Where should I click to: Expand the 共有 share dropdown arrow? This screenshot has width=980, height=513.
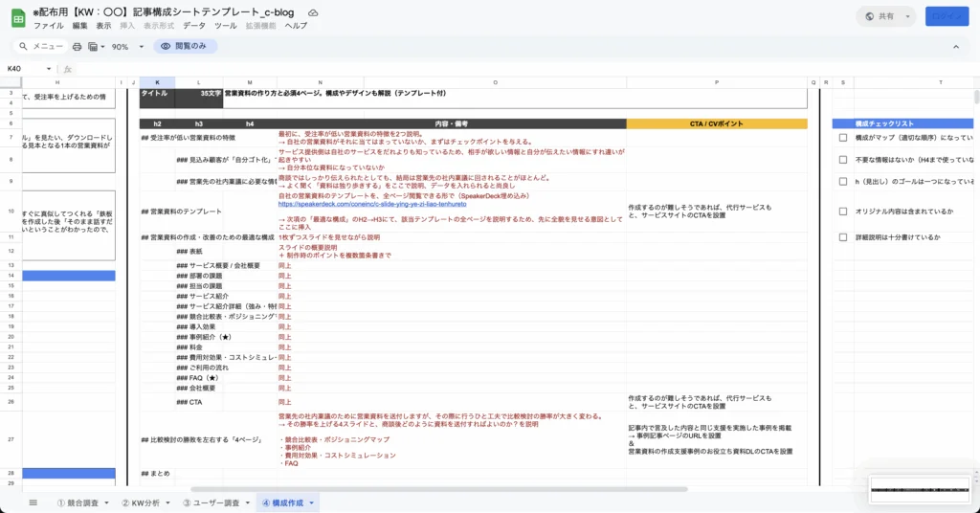(907, 16)
